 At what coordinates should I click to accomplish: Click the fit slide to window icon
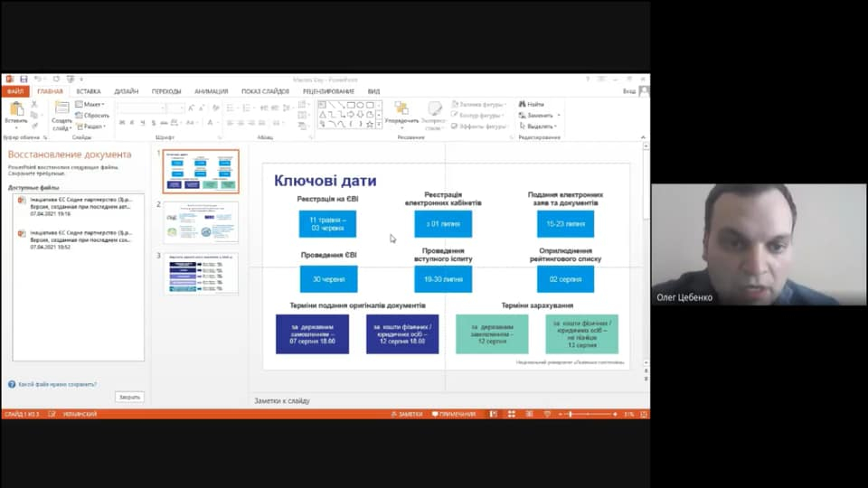click(644, 414)
